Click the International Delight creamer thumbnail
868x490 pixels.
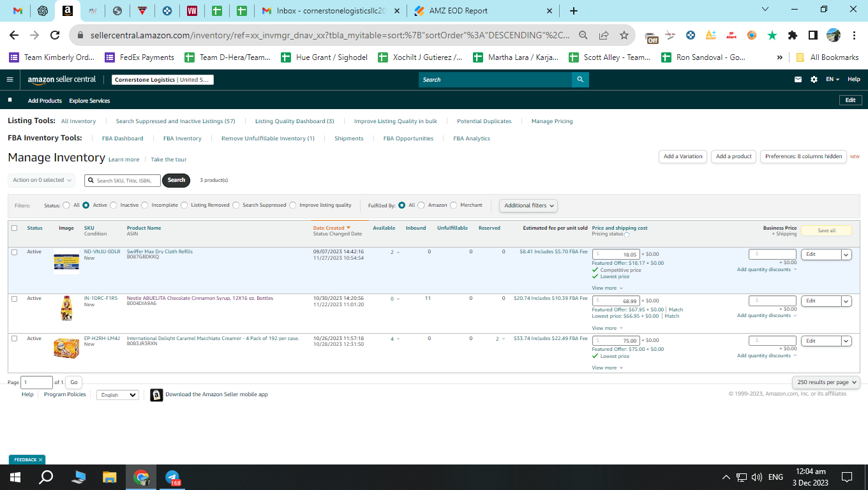[66, 348]
